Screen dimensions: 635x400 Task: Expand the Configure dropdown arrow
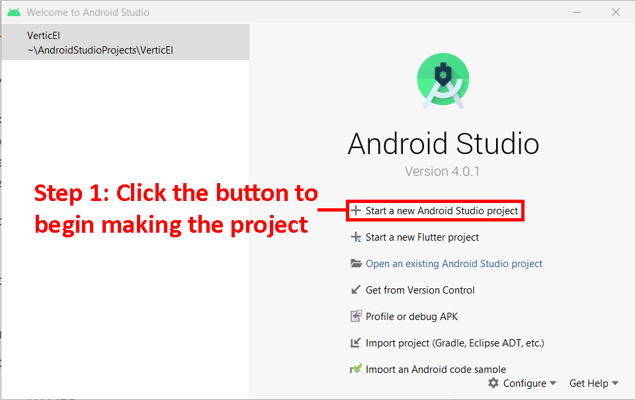[553, 383]
